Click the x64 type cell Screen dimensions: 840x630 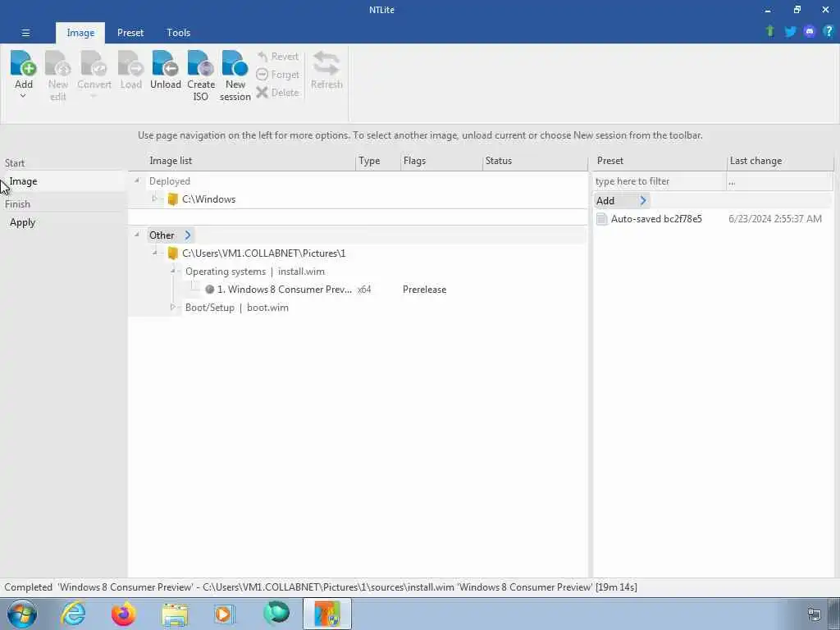tap(364, 290)
